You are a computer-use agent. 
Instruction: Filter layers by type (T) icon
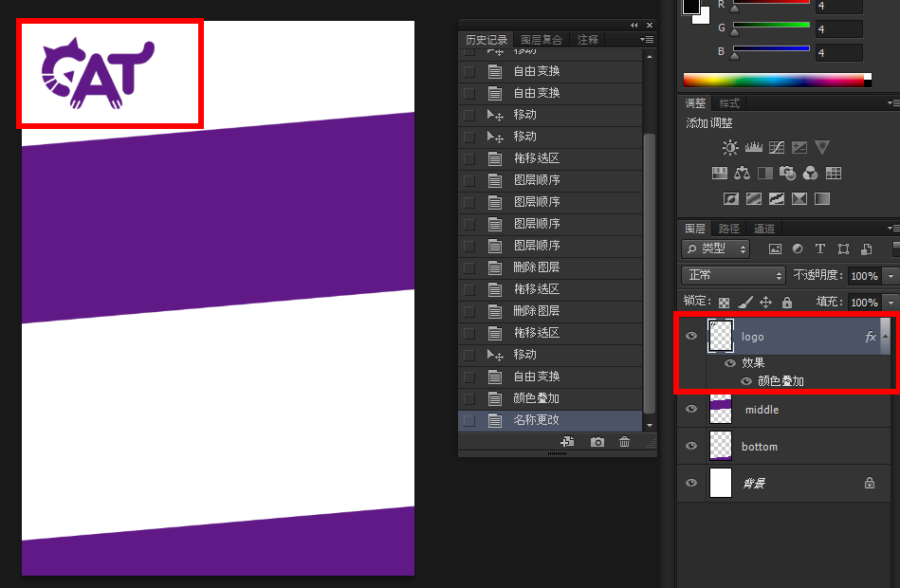click(x=819, y=248)
